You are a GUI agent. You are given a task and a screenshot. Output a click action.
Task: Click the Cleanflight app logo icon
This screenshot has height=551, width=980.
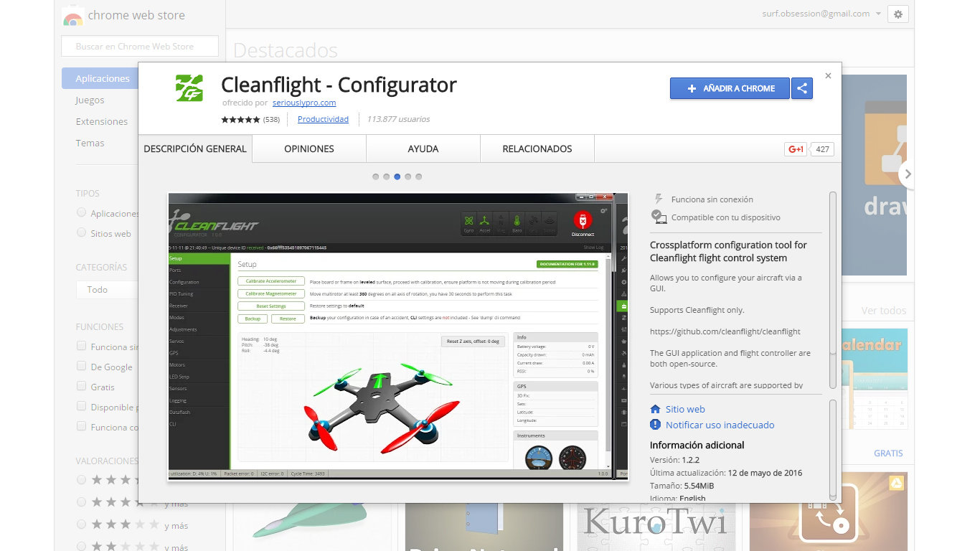189,88
